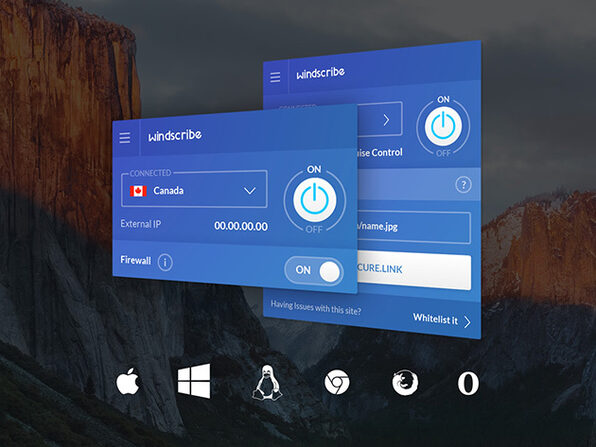The width and height of the screenshot is (596, 447).
Task: Click the Linux penguin icon
Action: pyautogui.click(x=267, y=383)
